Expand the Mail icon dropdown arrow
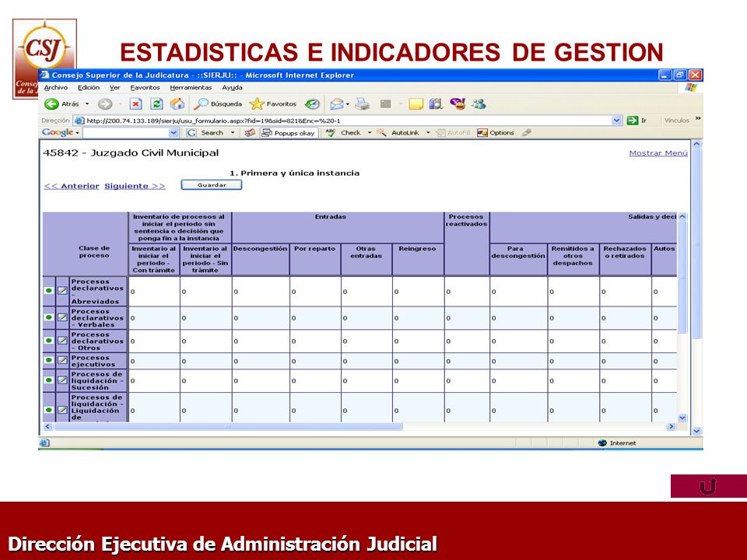This screenshot has height=560, width=747. pyautogui.click(x=348, y=103)
